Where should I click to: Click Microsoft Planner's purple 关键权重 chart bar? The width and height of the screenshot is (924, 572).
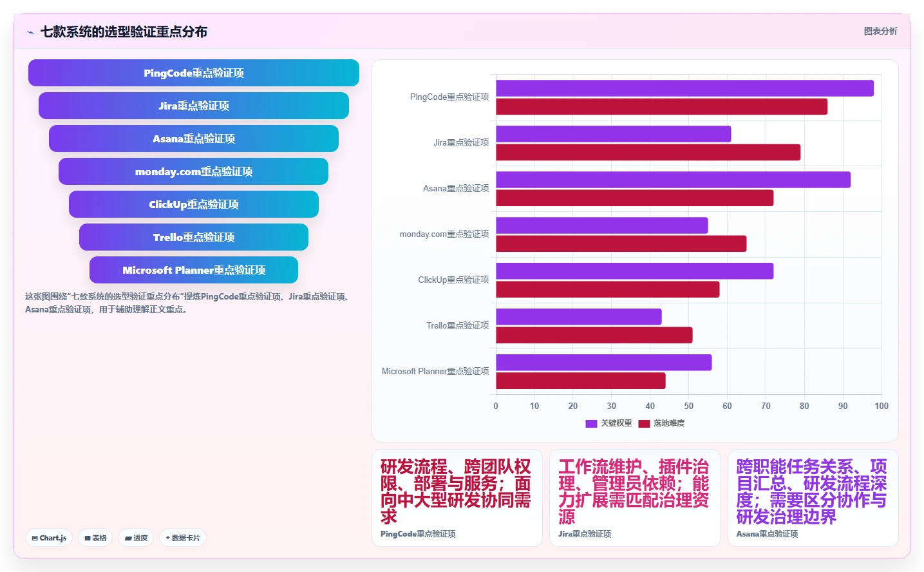click(603, 363)
